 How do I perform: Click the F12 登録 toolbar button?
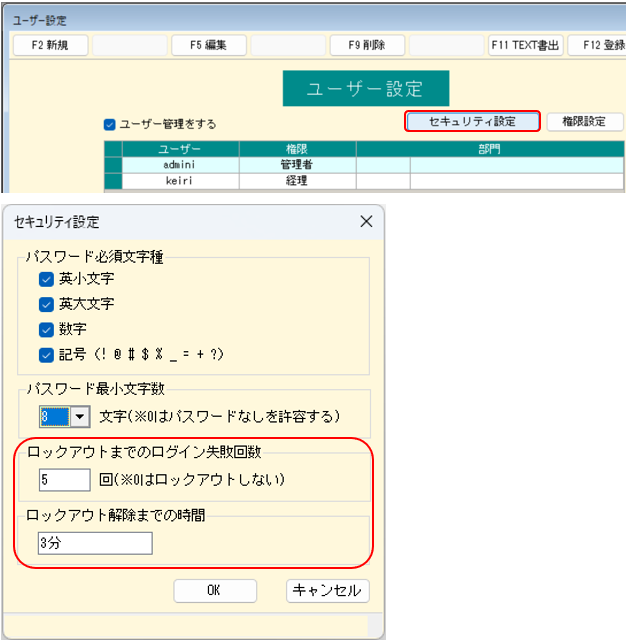coord(600,45)
